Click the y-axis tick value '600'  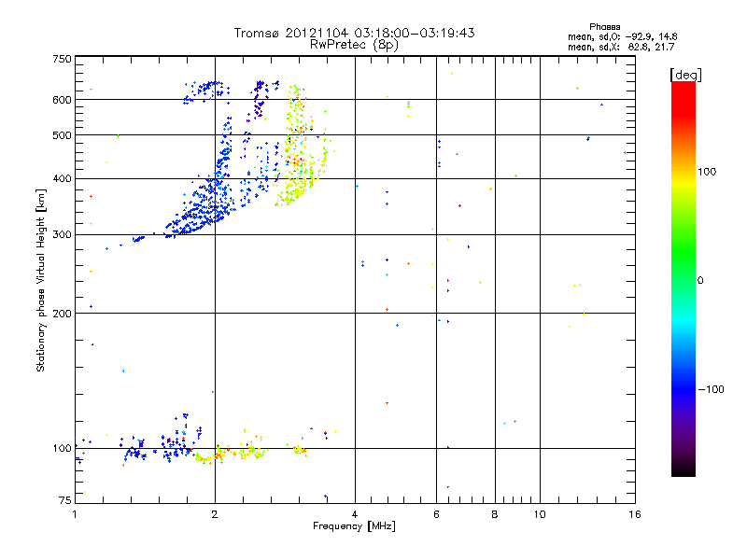[x=63, y=100]
